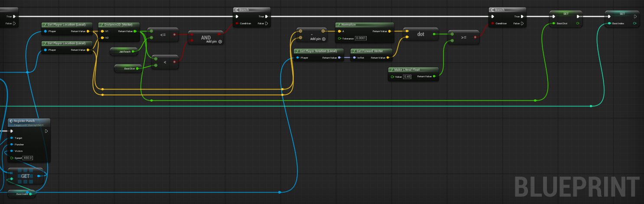Click the BestDist input pin on SET node
This screenshot has height=204, width=644.
553,23
